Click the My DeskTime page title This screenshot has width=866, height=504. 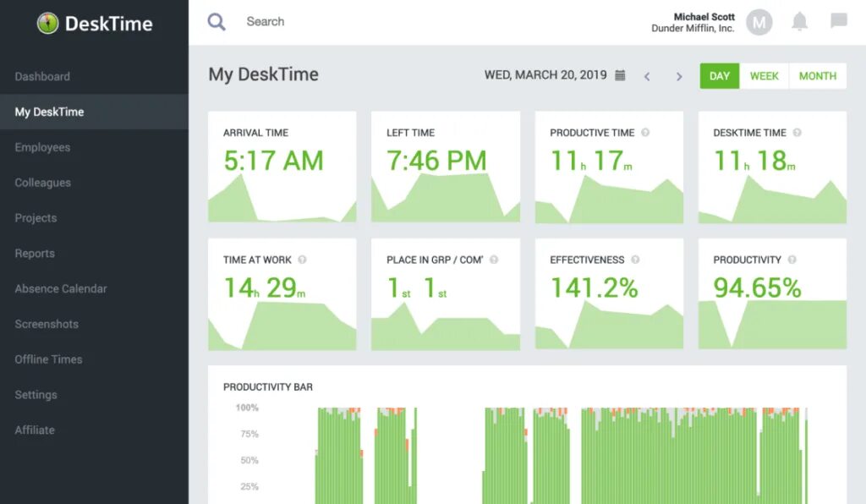click(264, 74)
